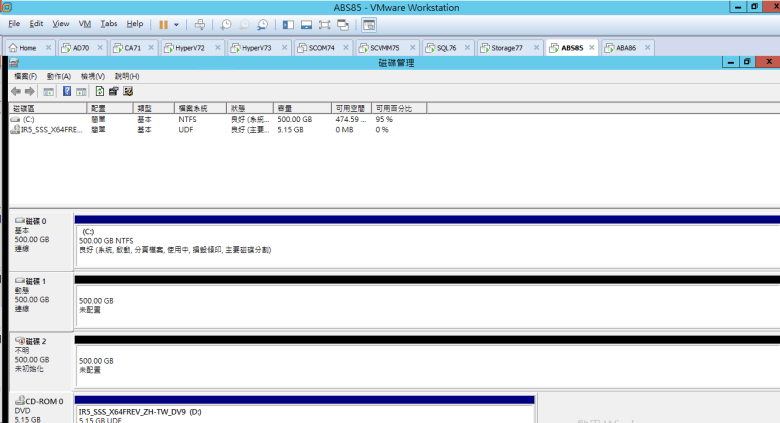This screenshot has height=423, width=780.
Task: Open the snapshot manager icon
Action: [262, 24]
